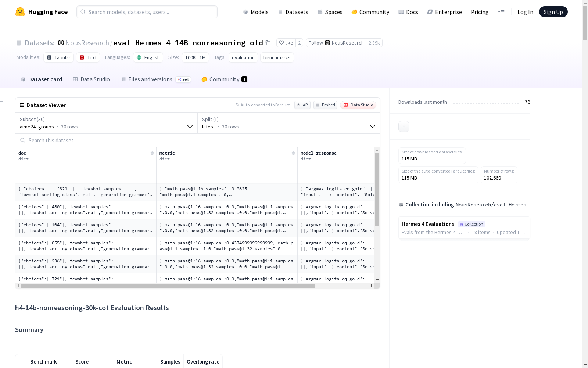Go to Spaces in the navbar
Screen dimensions: 588x368
[330, 12]
